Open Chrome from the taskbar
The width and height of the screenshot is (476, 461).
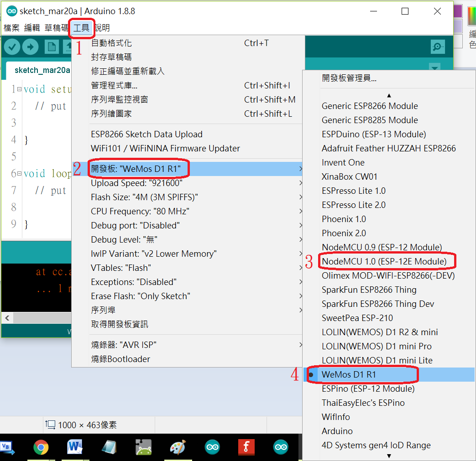41,447
